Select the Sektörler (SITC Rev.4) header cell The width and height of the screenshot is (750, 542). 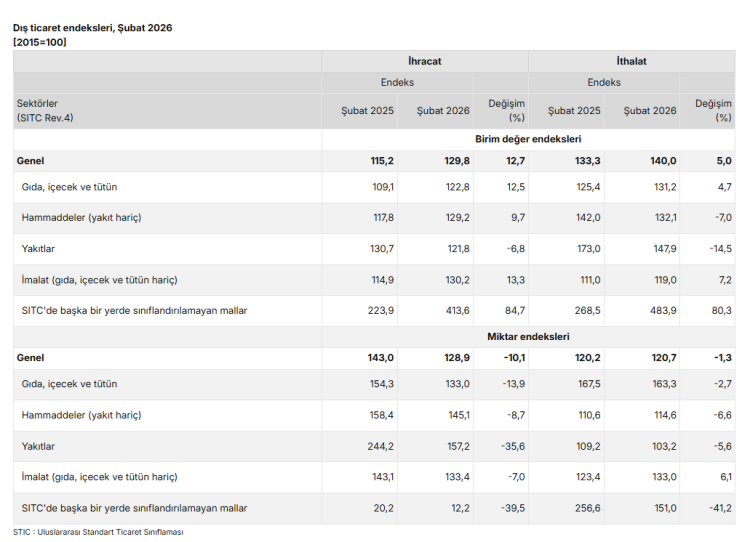coord(45,110)
